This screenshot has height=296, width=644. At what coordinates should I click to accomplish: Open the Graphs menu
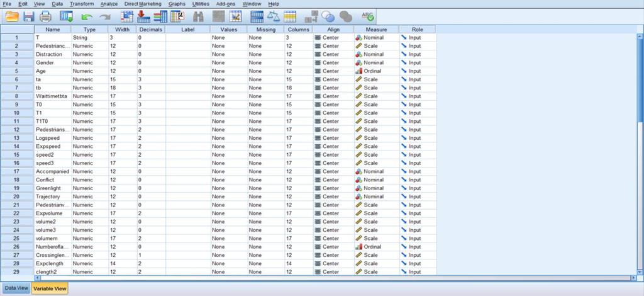177,4
